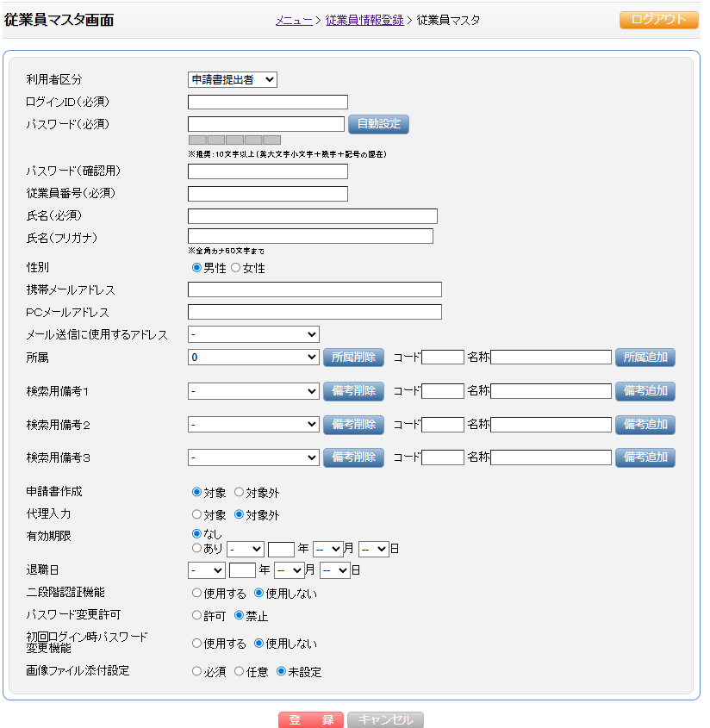Submit form with 登録 button
Image resolution: width=710 pixels, height=728 pixels.
tap(310, 720)
